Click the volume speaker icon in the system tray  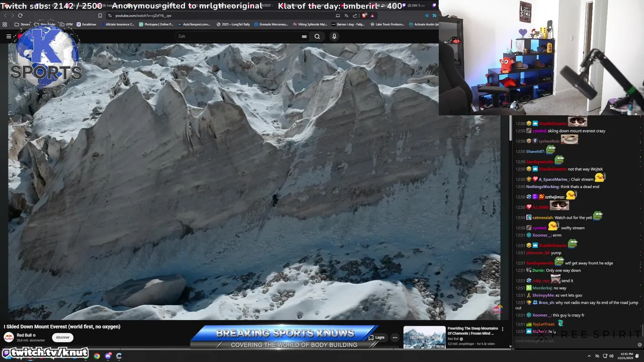click(x=611, y=356)
